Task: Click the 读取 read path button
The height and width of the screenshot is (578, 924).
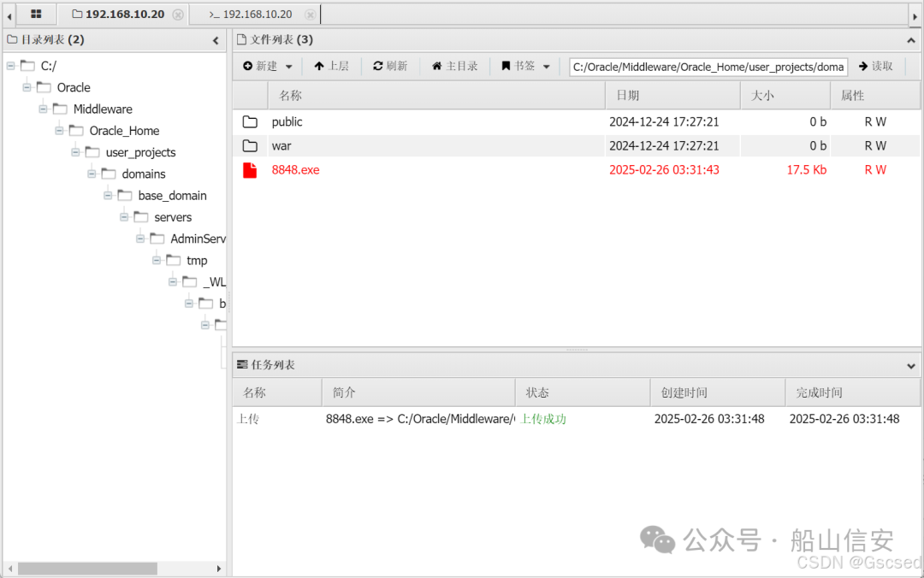Action: [x=876, y=66]
